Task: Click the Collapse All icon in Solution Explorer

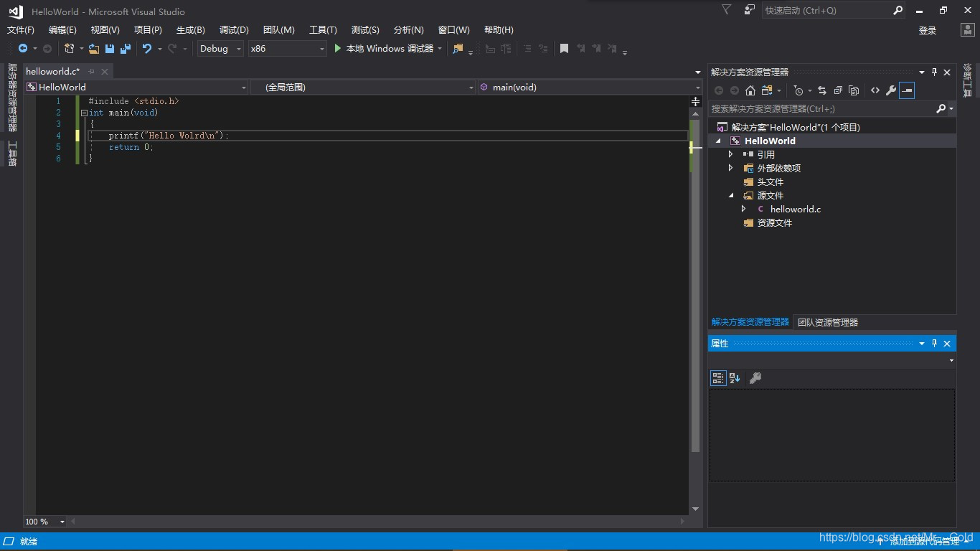Action: click(x=838, y=90)
